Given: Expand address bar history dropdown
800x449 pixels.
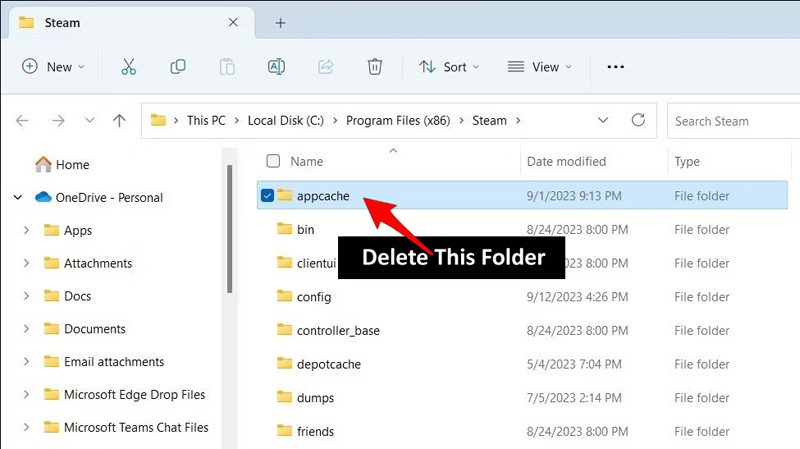Looking at the screenshot, I should 603,120.
